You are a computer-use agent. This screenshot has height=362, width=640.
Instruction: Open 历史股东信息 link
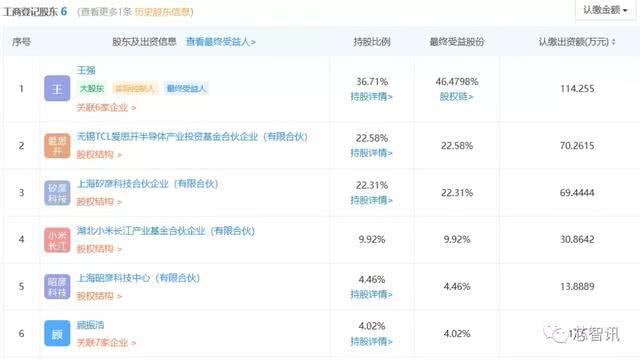pyautogui.click(x=162, y=12)
